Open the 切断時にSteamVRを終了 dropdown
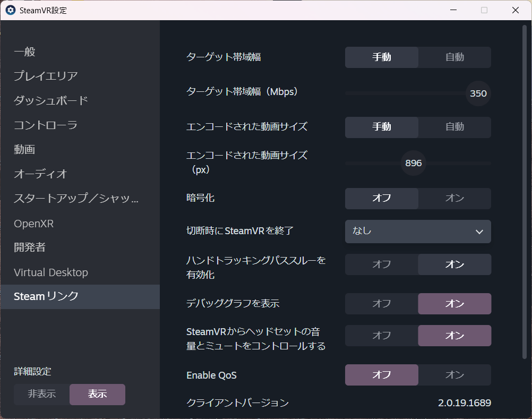The width and height of the screenshot is (532, 419). click(417, 232)
